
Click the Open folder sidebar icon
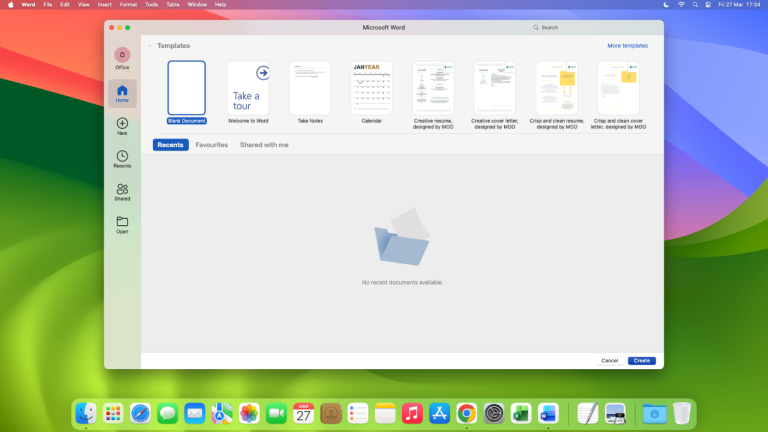(x=122, y=223)
